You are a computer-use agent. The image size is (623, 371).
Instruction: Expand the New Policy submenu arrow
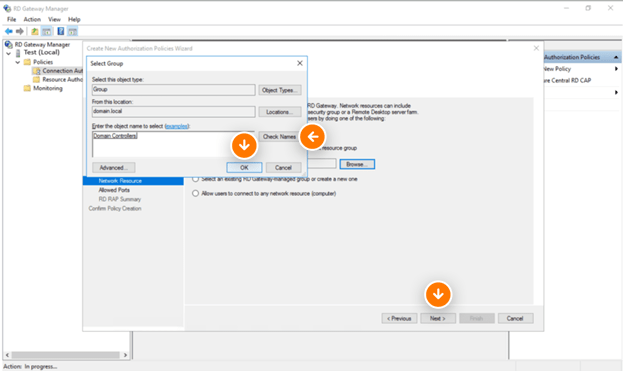coord(616,69)
